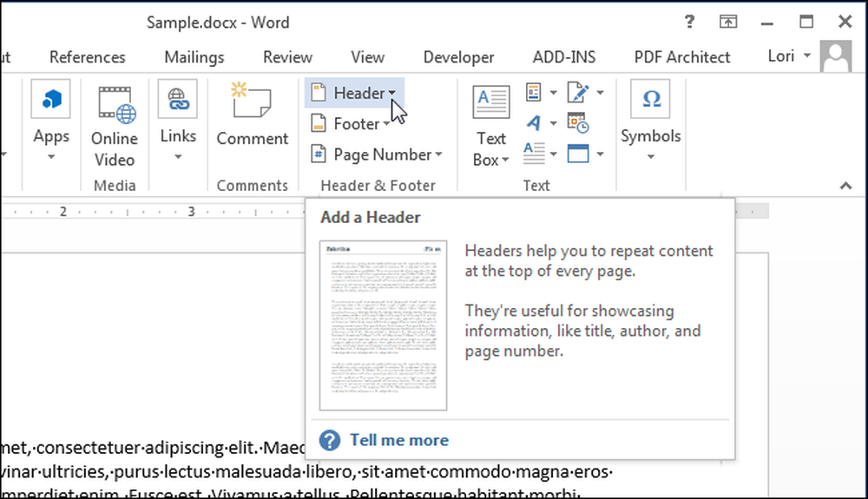Switch to the ADD-INS tab
Screen dimensions: 868x499
point(564,57)
